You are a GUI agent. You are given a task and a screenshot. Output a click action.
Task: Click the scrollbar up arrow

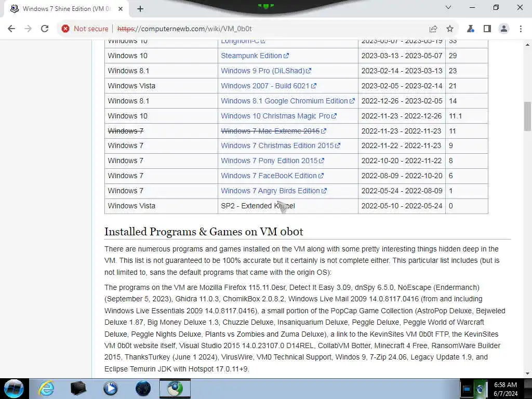coord(527,45)
